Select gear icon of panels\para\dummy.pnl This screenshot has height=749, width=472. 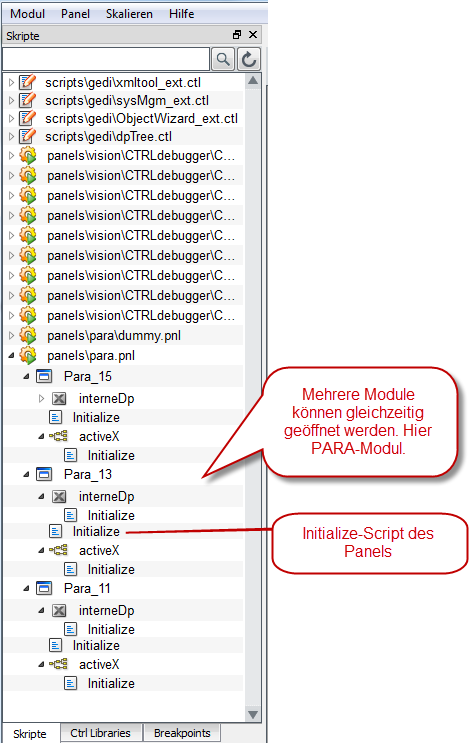(x=28, y=335)
